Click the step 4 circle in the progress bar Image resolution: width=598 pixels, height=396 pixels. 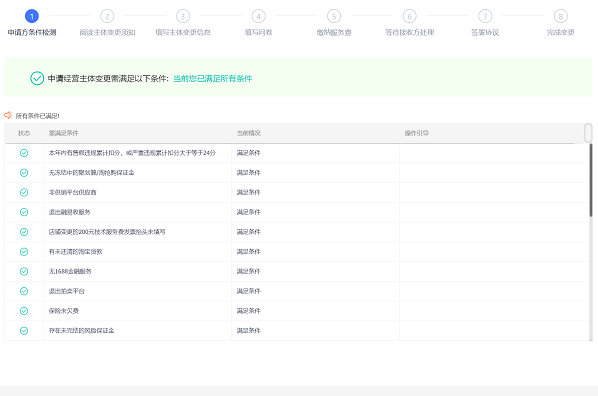pos(259,16)
